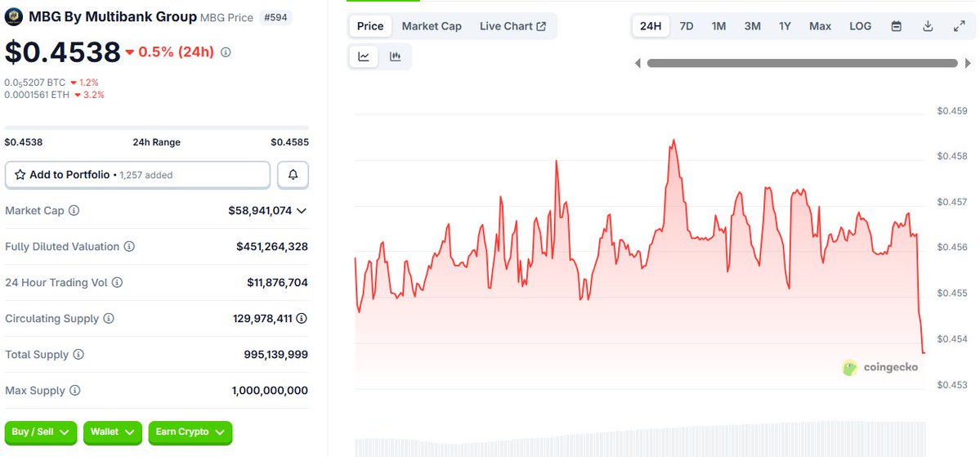Click the 1,000,000,000 max supply value

[x=270, y=391]
